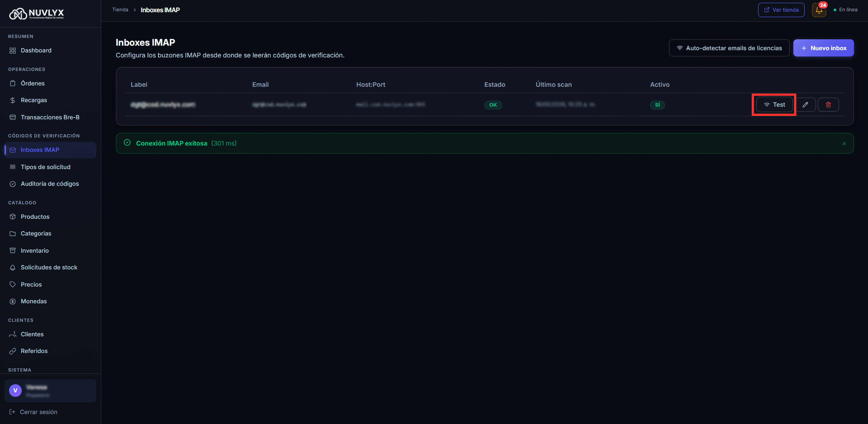Click the Email column header
The width and height of the screenshot is (868, 424).
[261, 85]
